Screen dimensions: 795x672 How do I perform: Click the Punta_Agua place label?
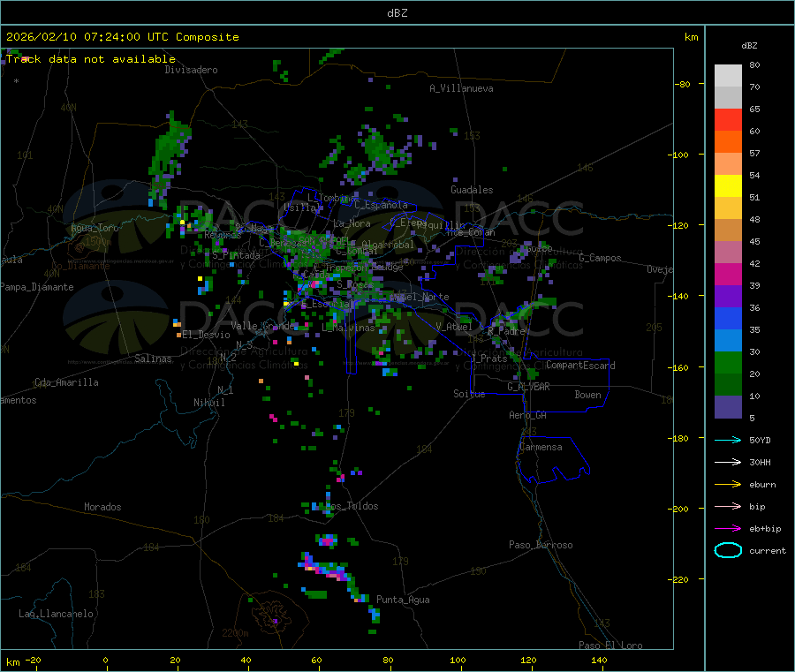[403, 600]
